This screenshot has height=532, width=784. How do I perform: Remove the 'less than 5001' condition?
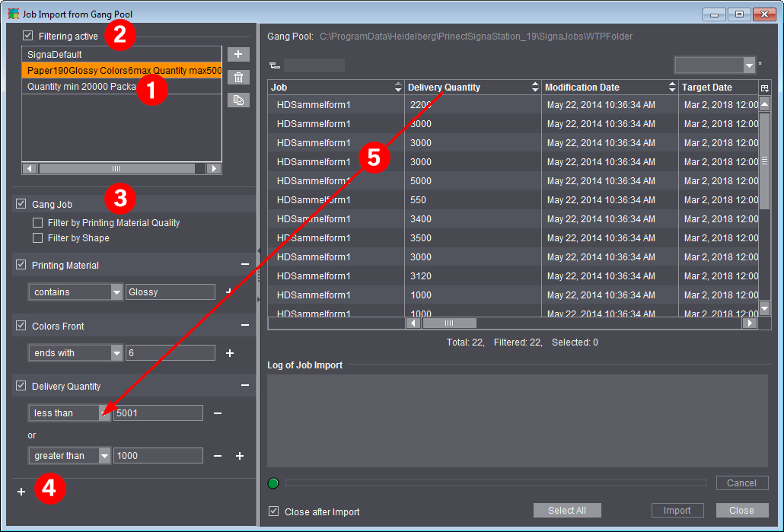(218, 413)
